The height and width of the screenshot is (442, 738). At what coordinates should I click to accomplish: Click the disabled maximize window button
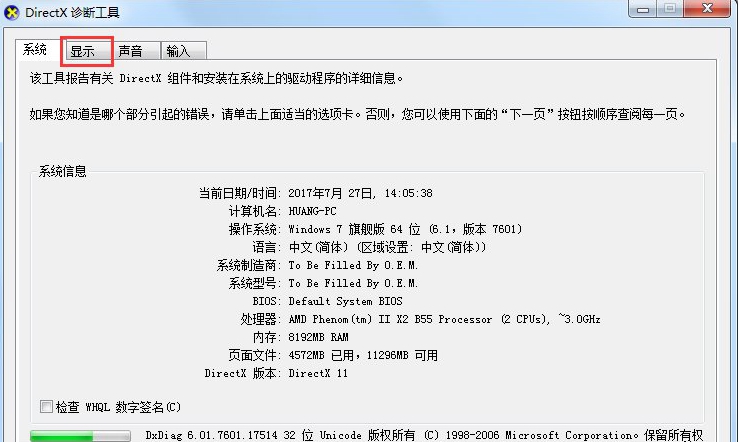[670, 8]
